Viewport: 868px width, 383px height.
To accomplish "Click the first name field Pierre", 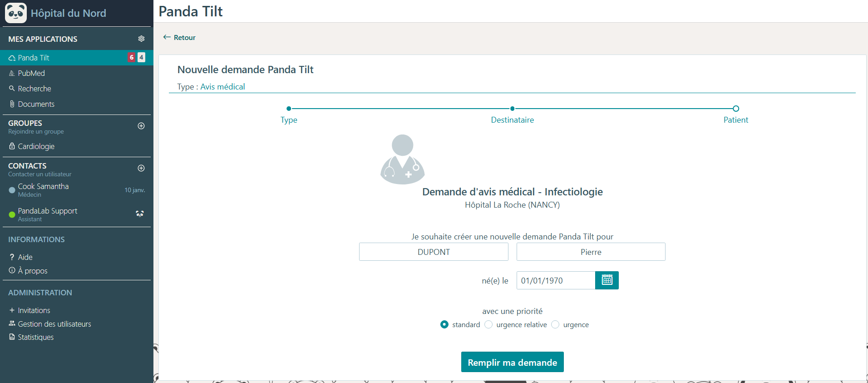I will coord(591,252).
